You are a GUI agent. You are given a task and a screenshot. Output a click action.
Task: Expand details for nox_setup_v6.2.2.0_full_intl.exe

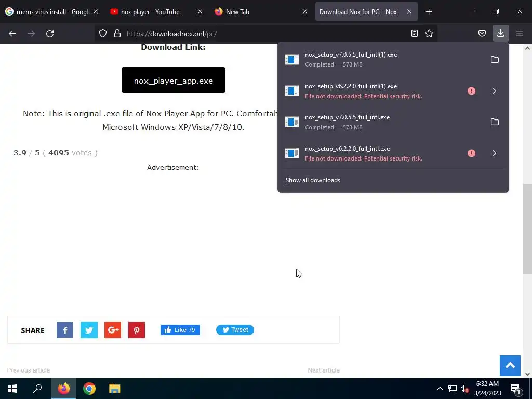click(495, 153)
